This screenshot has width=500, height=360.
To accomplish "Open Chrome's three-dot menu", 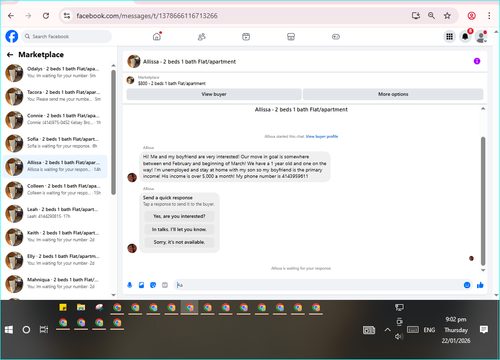I will (489, 16).
